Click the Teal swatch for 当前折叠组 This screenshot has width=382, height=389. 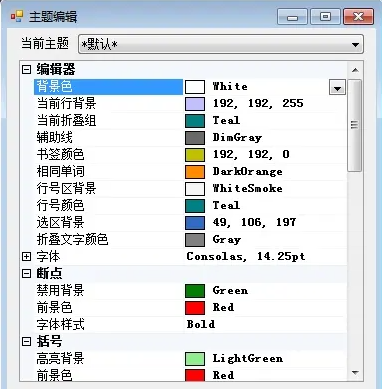point(195,121)
